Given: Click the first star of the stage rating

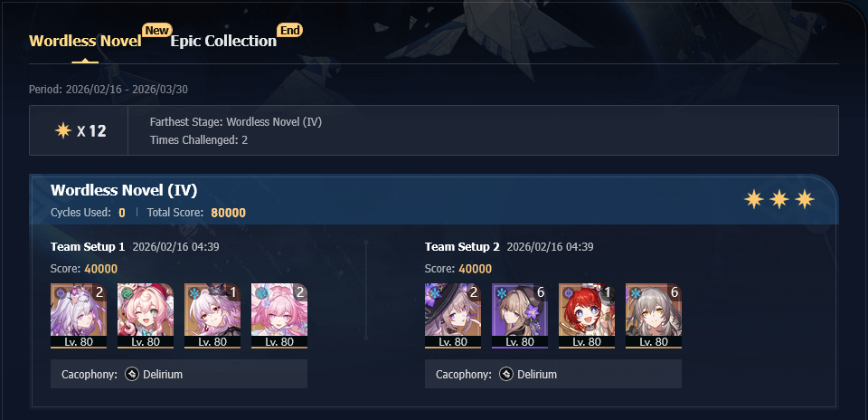Looking at the screenshot, I should pos(754,199).
